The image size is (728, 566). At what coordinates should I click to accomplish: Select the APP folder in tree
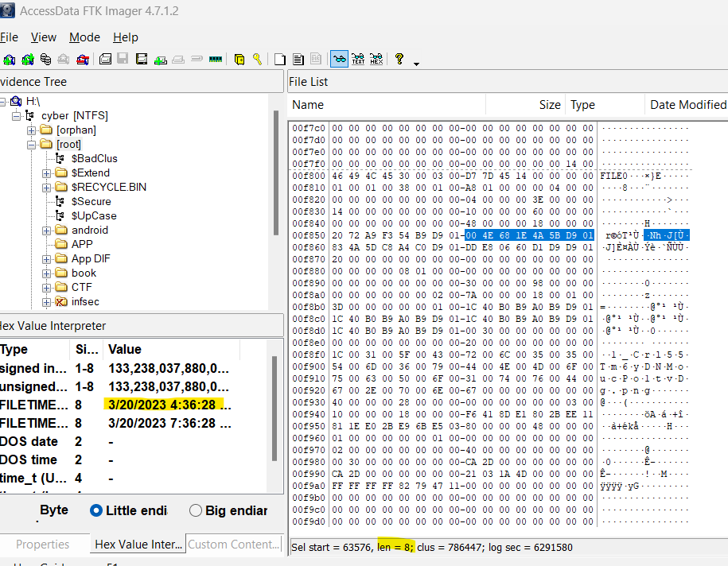pyautogui.click(x=82, y=245)
